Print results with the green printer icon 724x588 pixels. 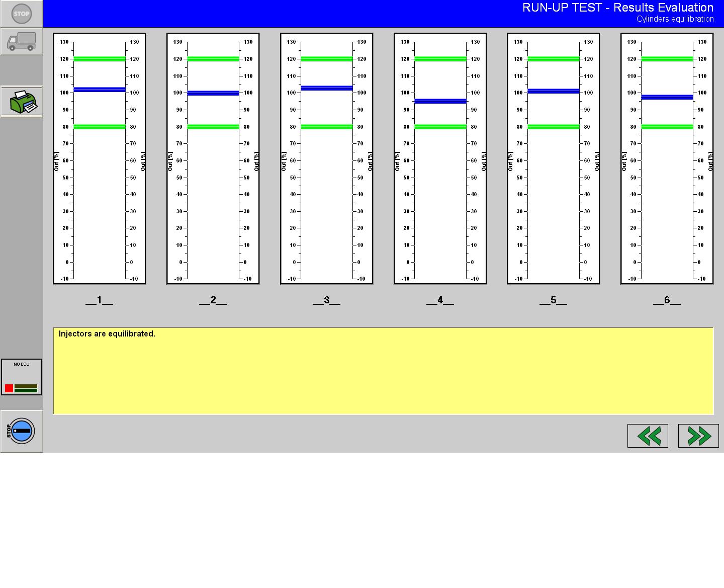click(x=22, y=102)
